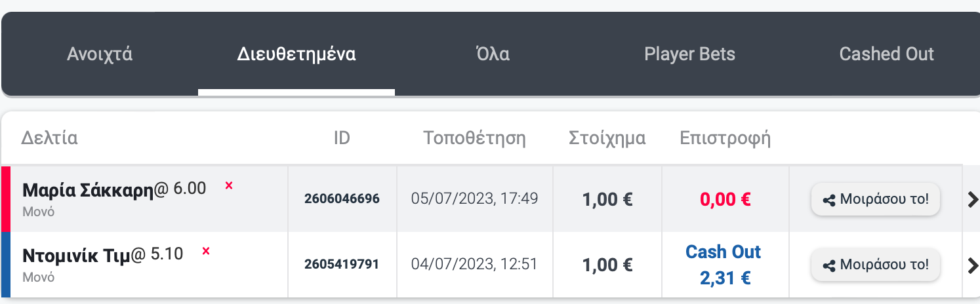The image size is (980, 304).
Task: Select the Μαρία Σάκκαρη@ 6.00 bet title
Action: pos(114,189)
